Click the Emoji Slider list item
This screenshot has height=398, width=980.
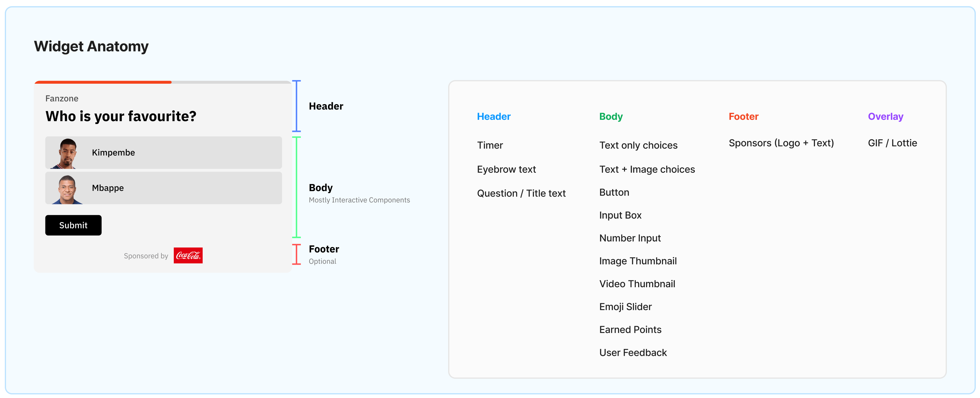(x=625, y=306)
